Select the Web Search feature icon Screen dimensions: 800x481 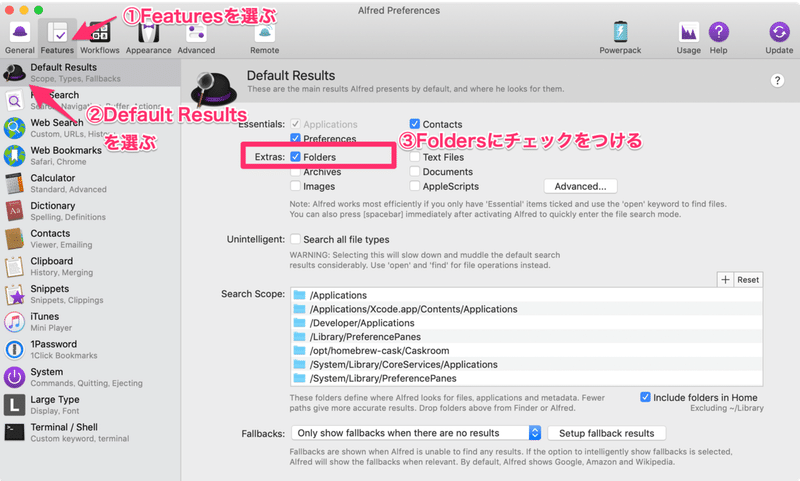click(14, 128)
